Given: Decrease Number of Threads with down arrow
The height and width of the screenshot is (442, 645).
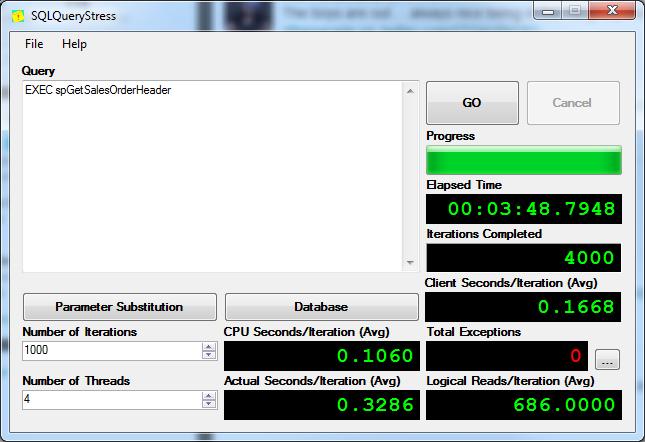Looking at the screenshot, I should (x=209, y=404).
